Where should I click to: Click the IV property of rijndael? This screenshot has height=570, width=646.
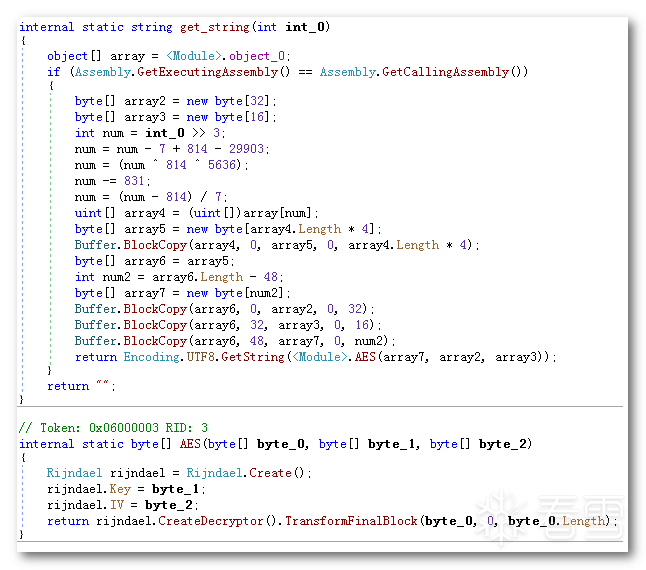(117, 505)
